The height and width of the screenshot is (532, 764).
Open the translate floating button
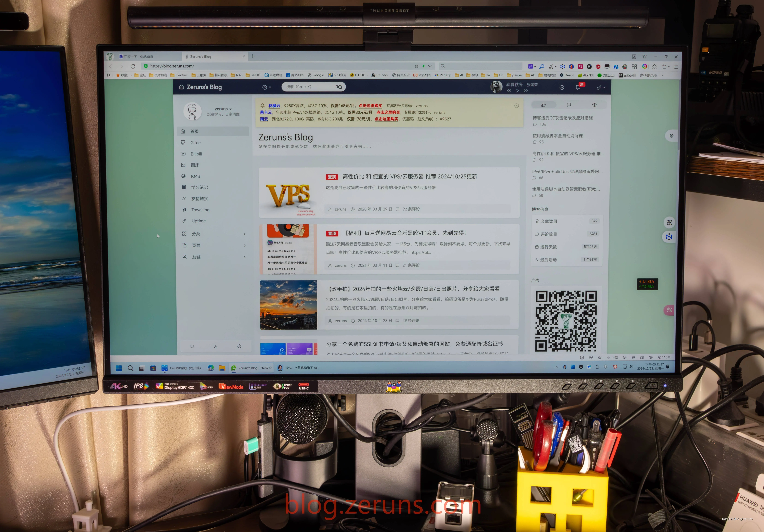(x=669, y=223)
